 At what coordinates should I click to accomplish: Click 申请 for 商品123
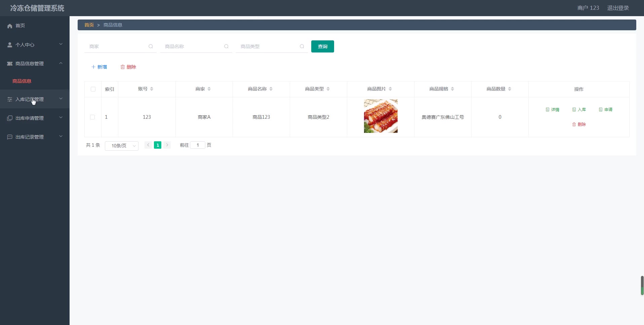pyautogui.click(x=606, y=110)
